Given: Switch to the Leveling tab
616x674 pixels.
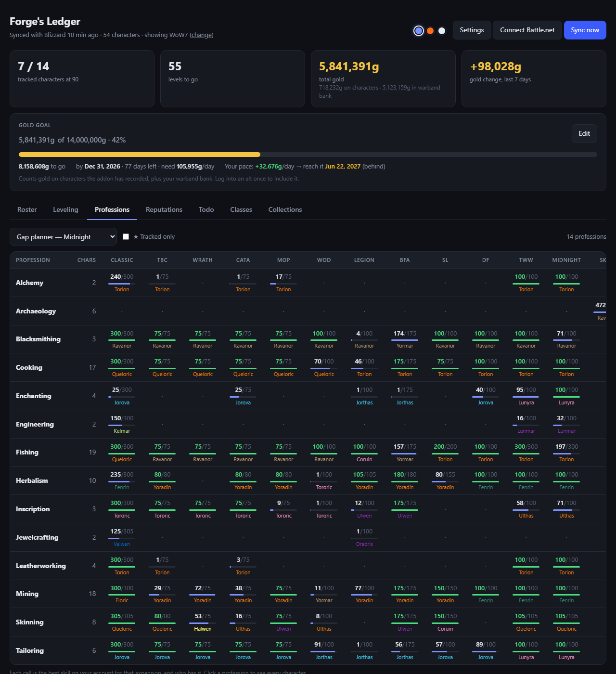Looking at the screenshot, I should (65, 209).
